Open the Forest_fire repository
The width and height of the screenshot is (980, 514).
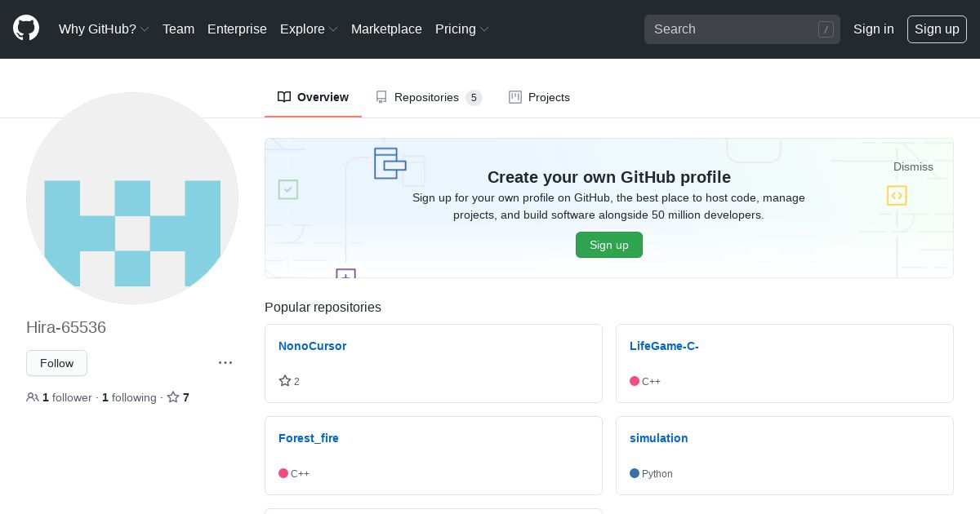tap(309, 438)
